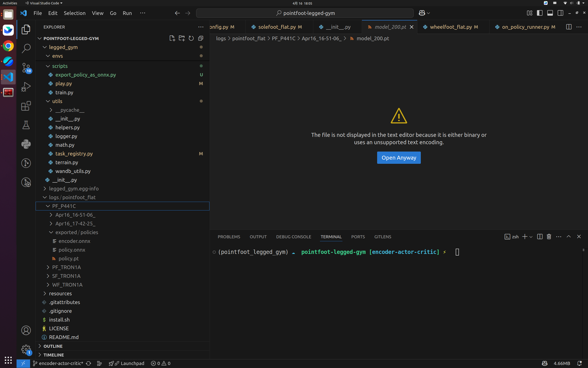Open the Accounts menu icon

tap(26, 330)
